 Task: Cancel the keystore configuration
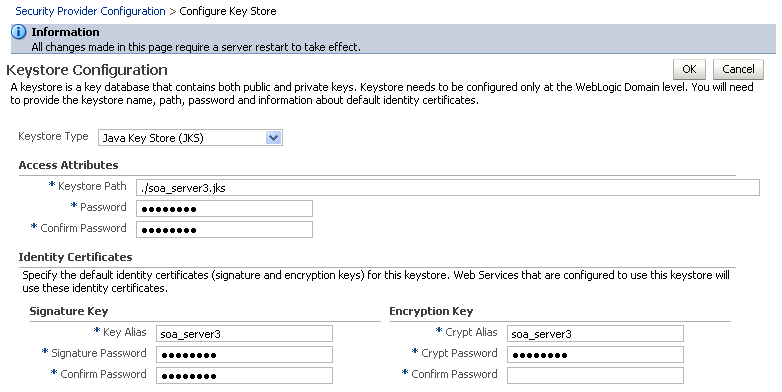click(x=738, y=69)
